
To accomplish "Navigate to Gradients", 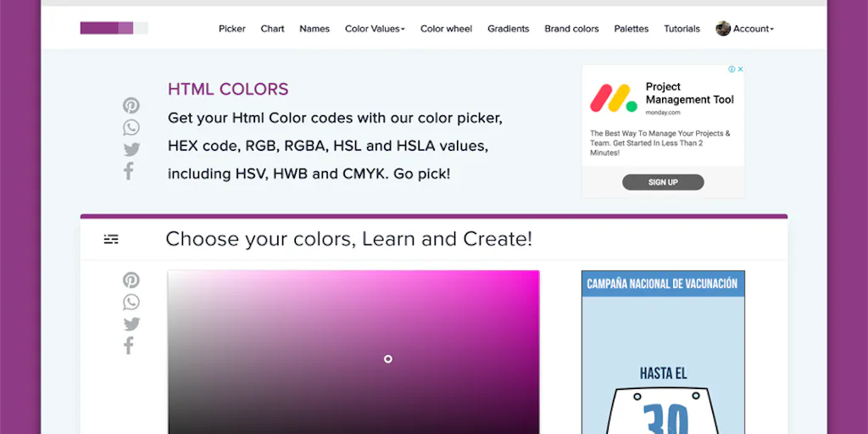I will 509,29.
